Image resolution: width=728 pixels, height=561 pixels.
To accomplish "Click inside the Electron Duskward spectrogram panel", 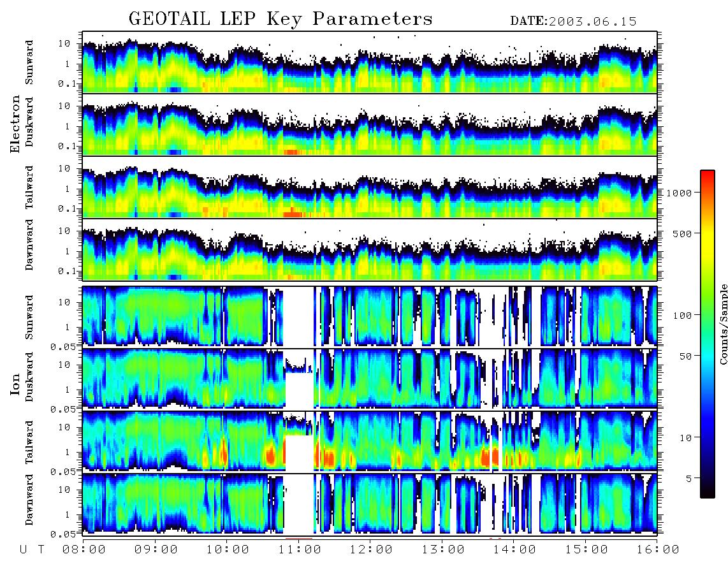I will 370,124.
